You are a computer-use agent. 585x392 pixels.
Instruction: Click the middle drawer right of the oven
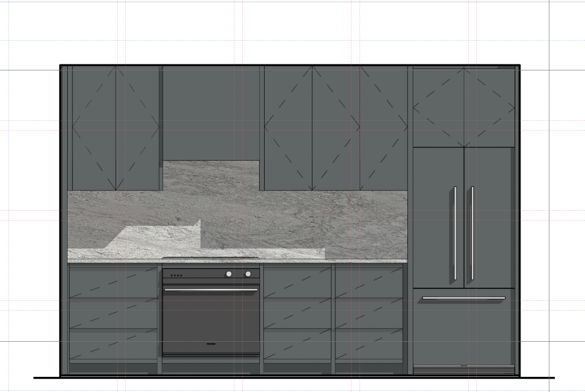tap(298, 314)
